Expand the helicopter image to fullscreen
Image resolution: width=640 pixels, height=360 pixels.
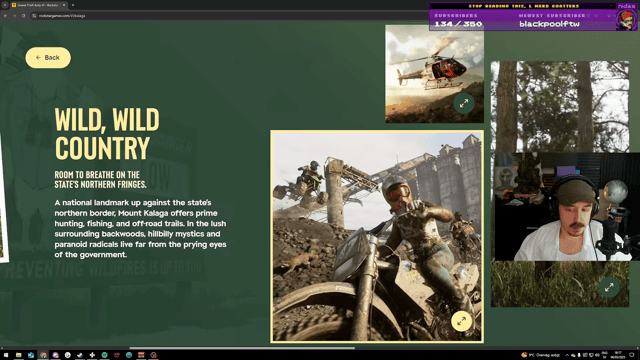pos(464,104)
